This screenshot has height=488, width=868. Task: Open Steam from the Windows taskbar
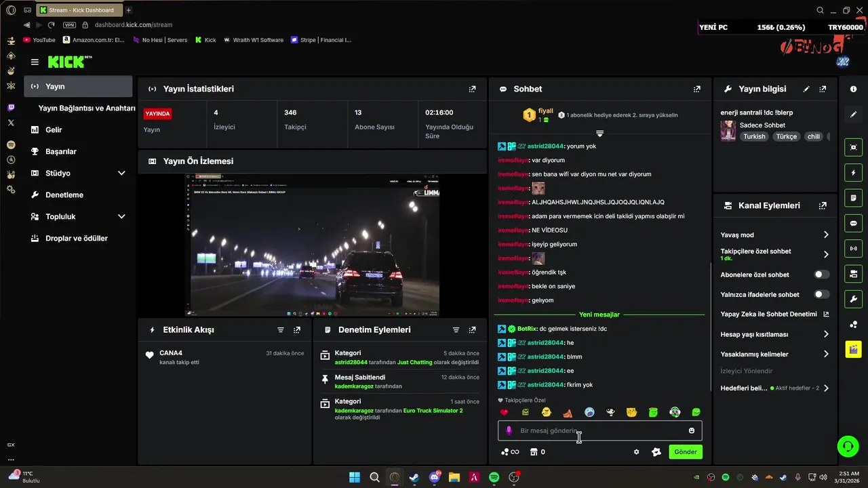tap(414, 477)
